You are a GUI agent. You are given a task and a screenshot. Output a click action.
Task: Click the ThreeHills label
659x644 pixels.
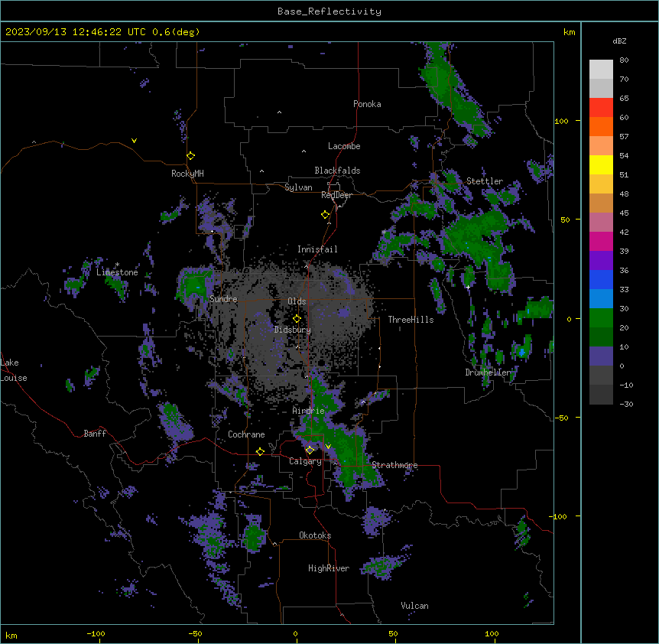point(411,320)
